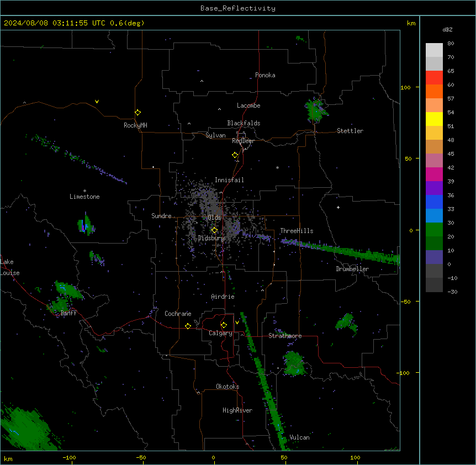Click the magenta 42 dBZ legend swatch
This screenshot has height=465, width=476.
434,174
